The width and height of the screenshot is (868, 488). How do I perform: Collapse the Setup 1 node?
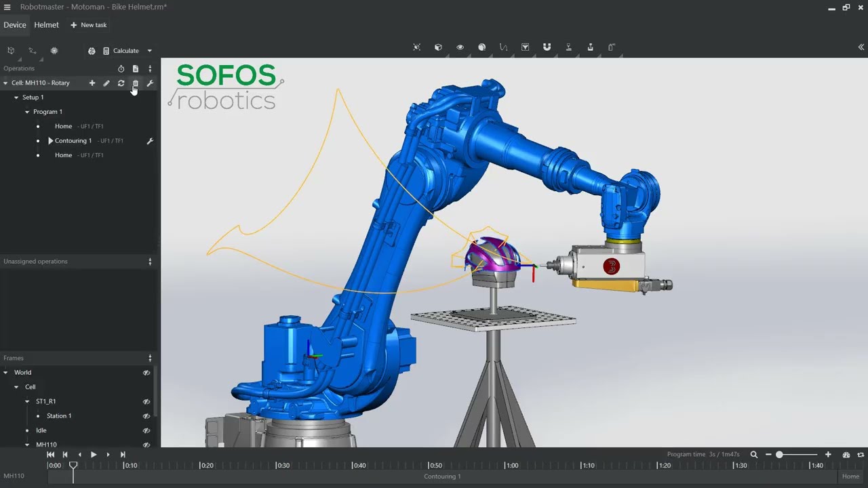tap(16, 98)
